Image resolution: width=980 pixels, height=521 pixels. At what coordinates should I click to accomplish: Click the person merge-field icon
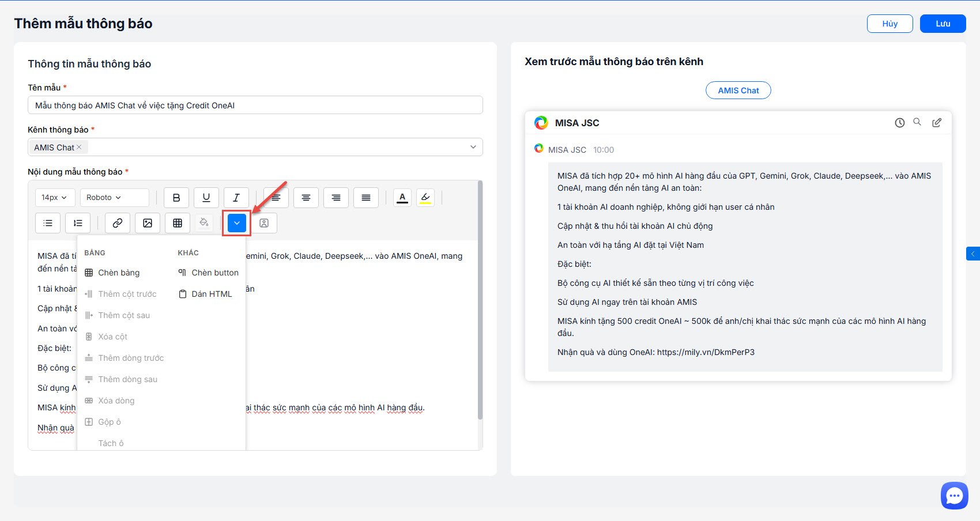(x=264, y=223)
